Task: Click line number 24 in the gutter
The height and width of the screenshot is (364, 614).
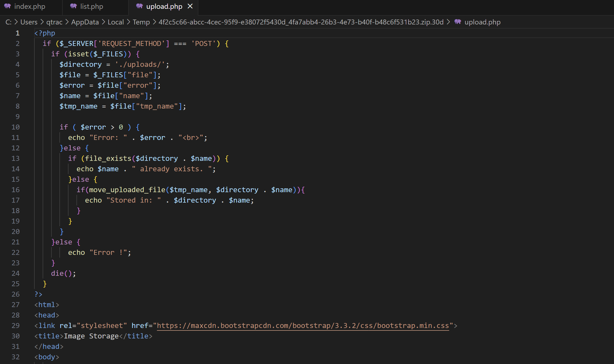Action: click(x=16, y=274)
